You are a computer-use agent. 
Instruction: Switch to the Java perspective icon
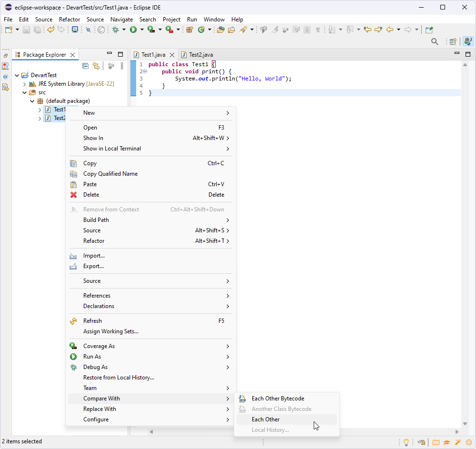tap(468, 41)
